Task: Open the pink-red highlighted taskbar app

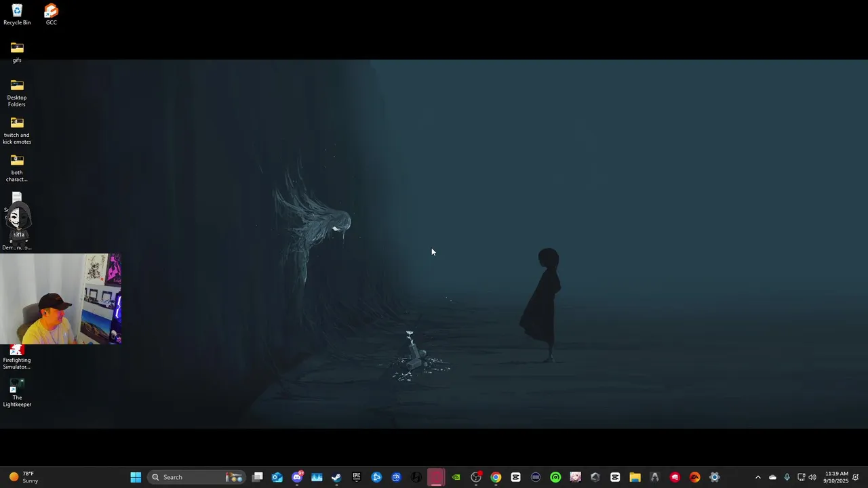Action: tap(436, 477)
